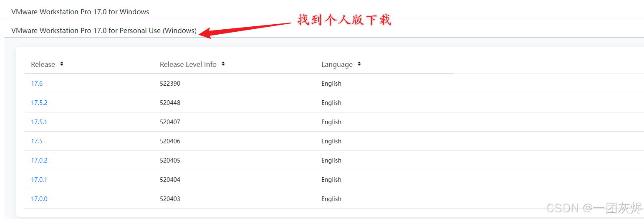Expand VMware Workstation Pro 17.0 for Windows section
644x219 pixels.
(x=80, y=12)
